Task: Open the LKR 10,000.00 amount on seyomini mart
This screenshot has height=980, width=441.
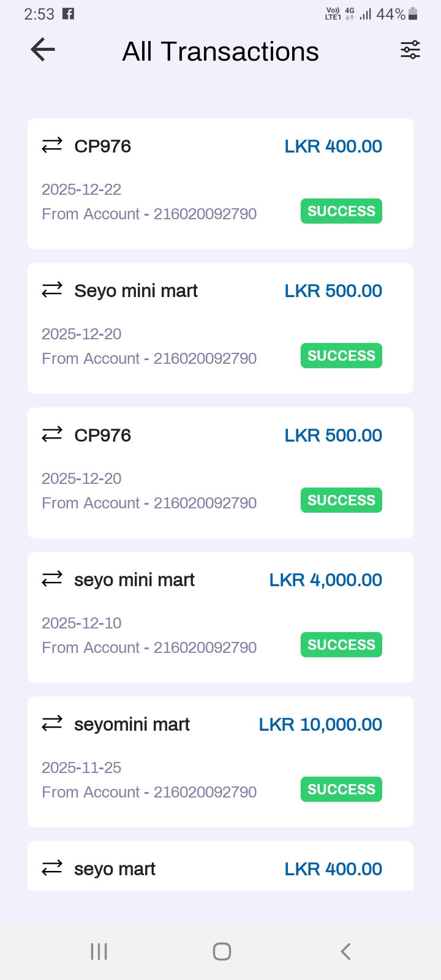Action: click(320, 725)
